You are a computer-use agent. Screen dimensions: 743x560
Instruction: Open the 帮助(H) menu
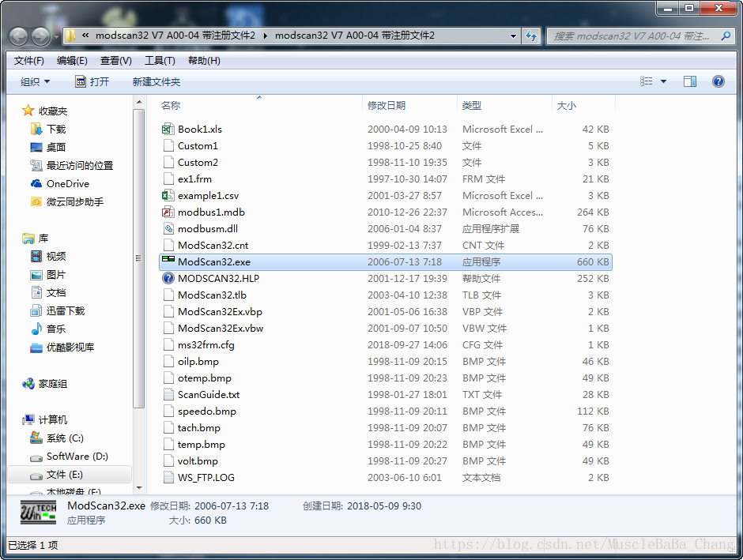pyautogui.click(x=204, y=61)
